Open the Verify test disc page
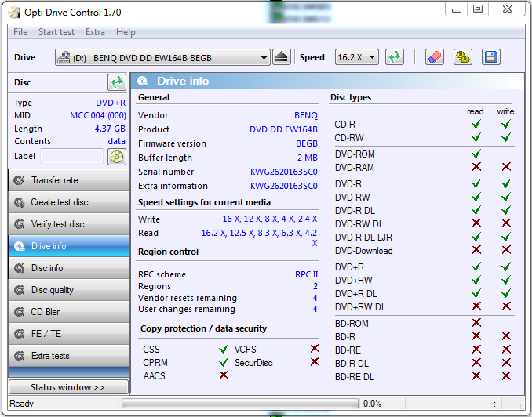Screen dimensions: 532x417 click(69, 224)
